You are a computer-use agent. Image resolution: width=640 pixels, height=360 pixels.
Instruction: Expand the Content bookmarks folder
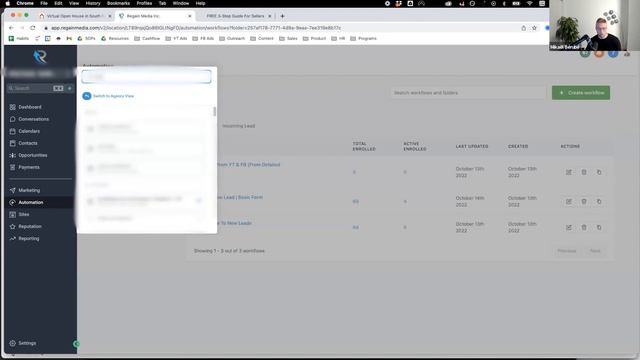coord(262,38)
